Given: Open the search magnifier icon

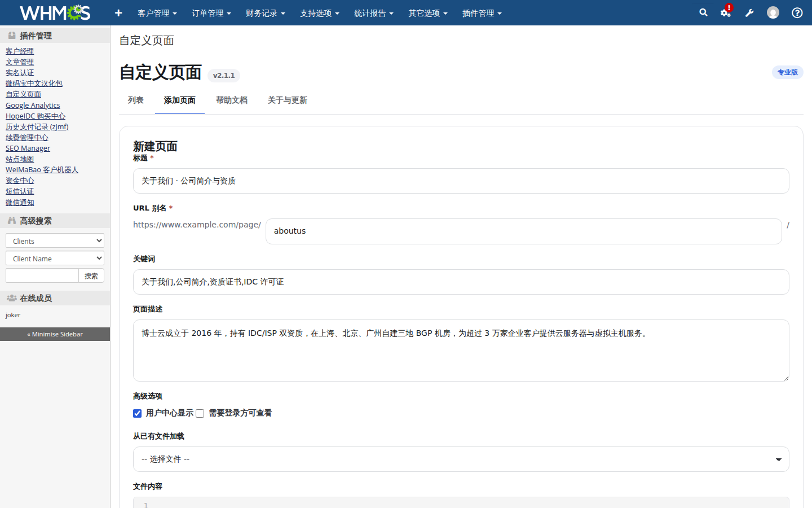Looking at the screenshot, I should pos(703,12).
